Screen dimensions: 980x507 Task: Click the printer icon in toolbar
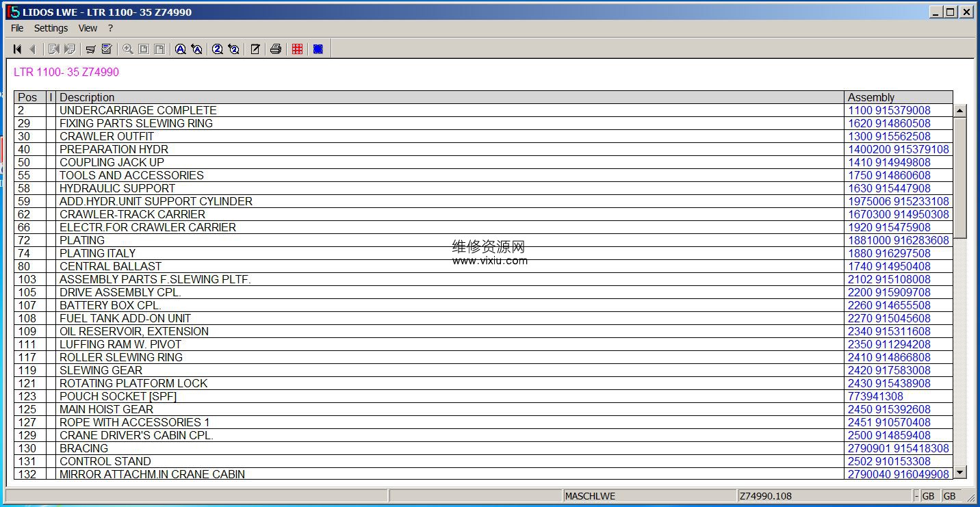tap(276, 49)
